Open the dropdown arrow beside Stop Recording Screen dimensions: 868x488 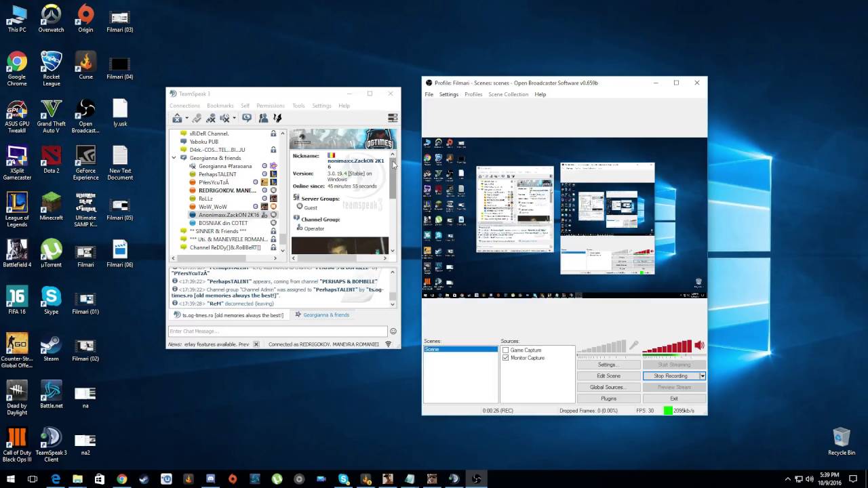pos(703,376)
